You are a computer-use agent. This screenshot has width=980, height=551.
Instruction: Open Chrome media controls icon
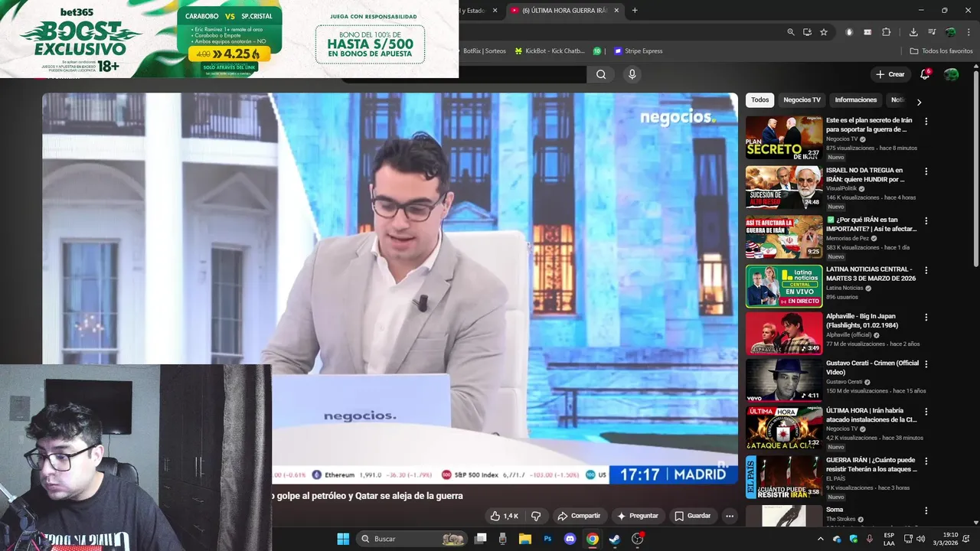point(932,32)
